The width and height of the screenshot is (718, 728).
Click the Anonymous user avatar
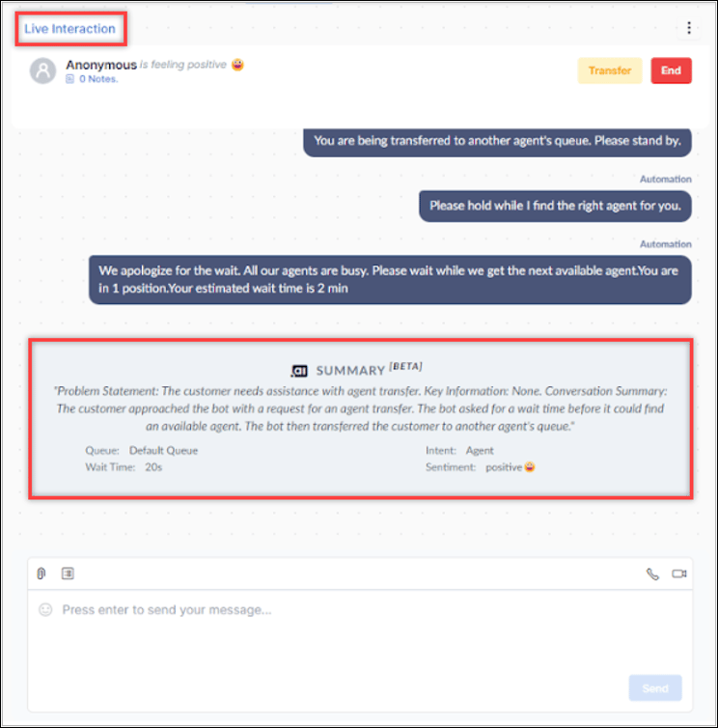[x=43, y=70]
